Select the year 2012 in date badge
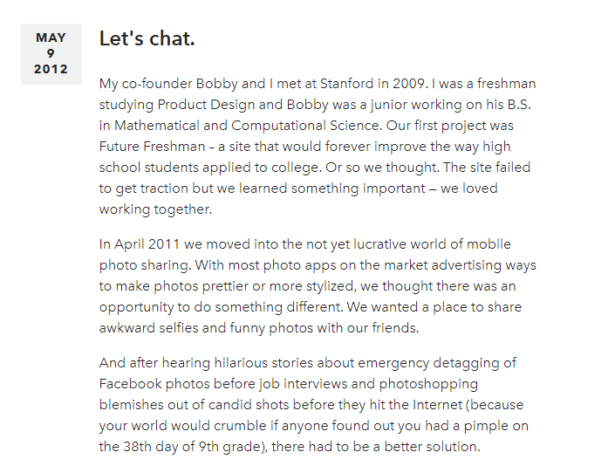 click(51, 69)
